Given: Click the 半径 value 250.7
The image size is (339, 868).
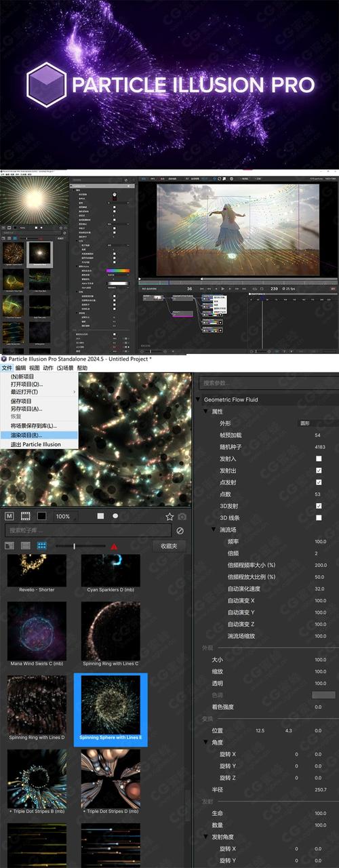Looking at the screenshot, I should (320, 789).
